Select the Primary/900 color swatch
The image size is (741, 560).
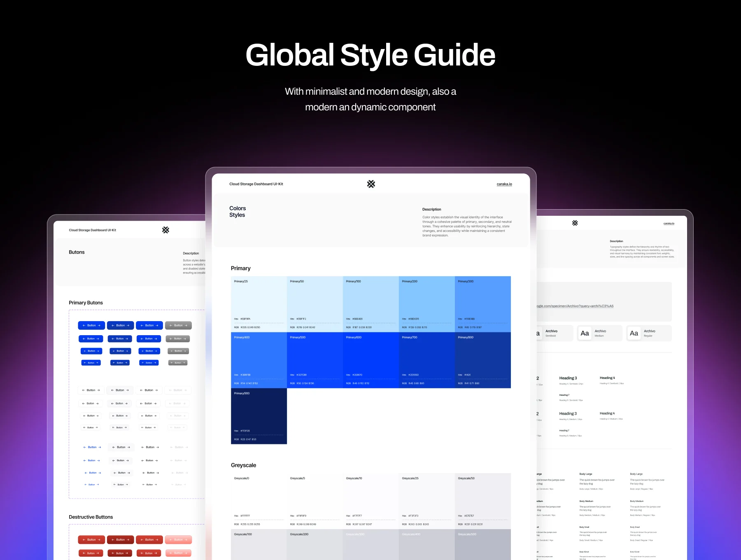pyautogui.click(x=259, y=416)
